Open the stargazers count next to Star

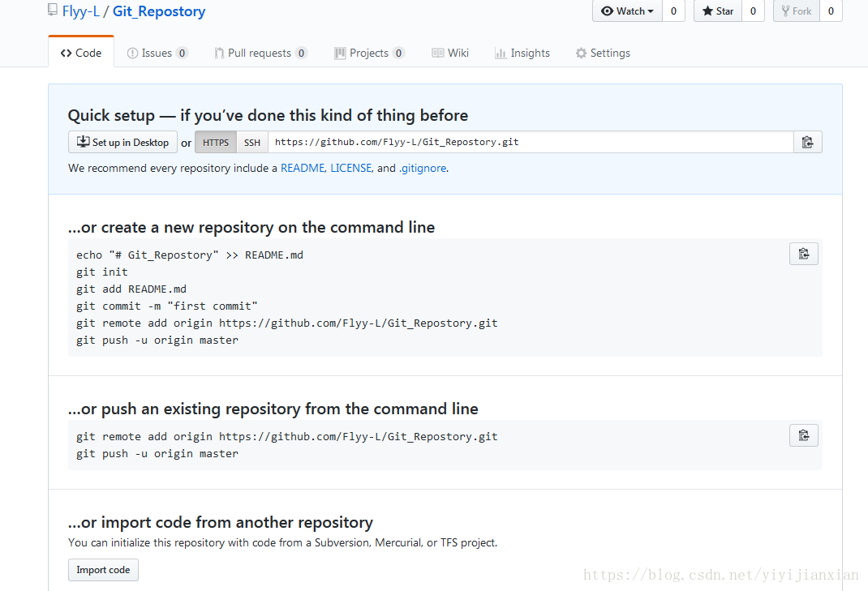pyautogui.click(x=753, y=11)
